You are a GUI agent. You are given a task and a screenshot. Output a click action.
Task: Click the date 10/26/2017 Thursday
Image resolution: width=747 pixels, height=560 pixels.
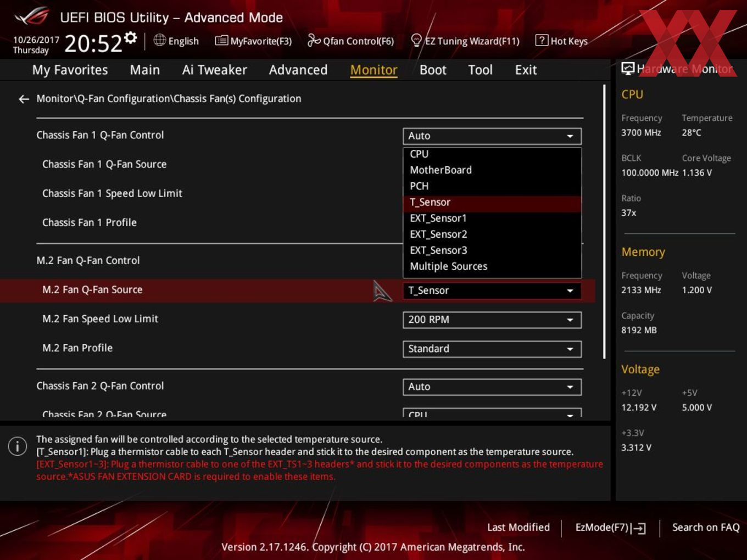(36, 45)
